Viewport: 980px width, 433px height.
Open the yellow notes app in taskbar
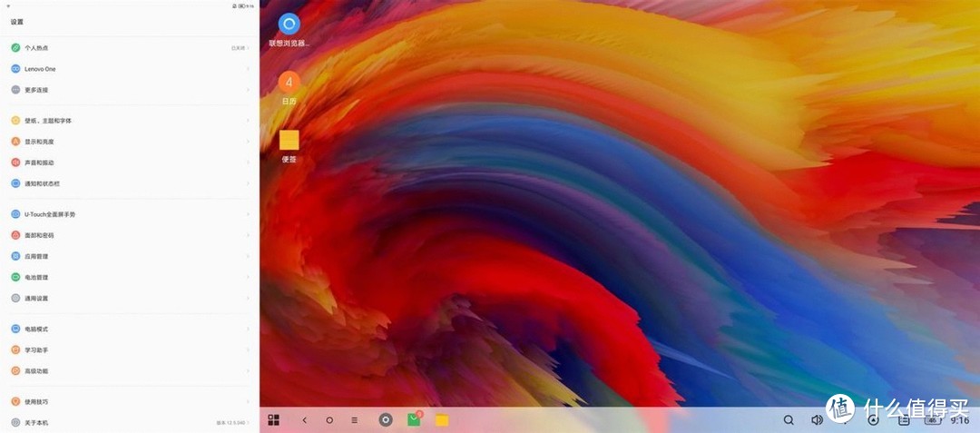pyautogui.click(x=442, y=420)
